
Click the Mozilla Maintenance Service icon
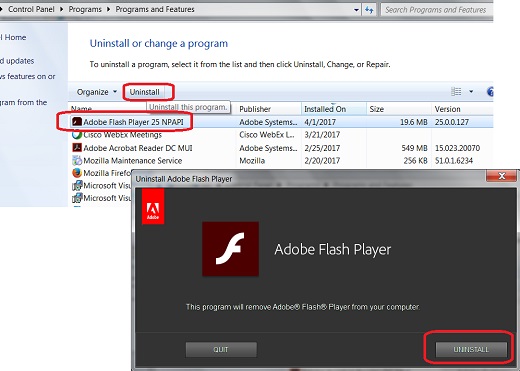click(x=77, y=161)
